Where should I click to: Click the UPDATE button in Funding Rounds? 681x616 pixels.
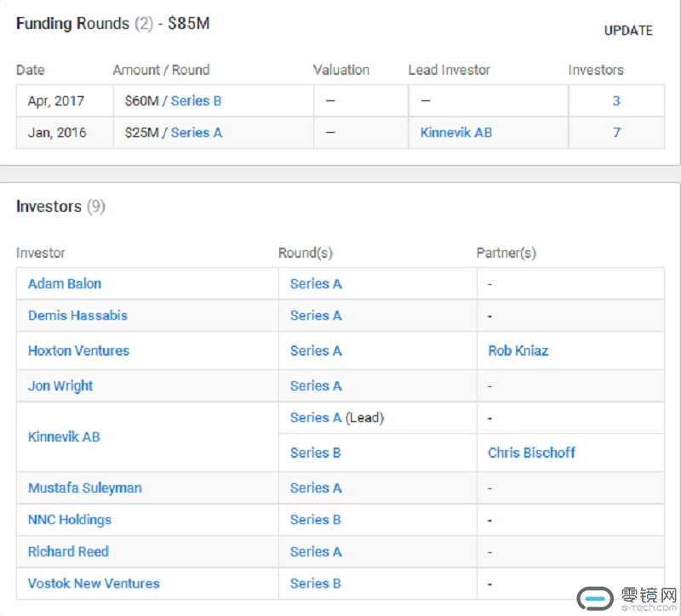coord(628,31)
